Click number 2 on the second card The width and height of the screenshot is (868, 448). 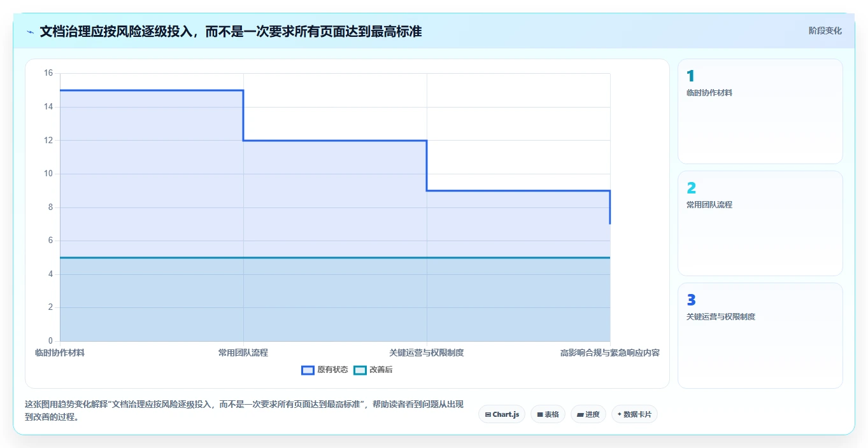point(691,188)
